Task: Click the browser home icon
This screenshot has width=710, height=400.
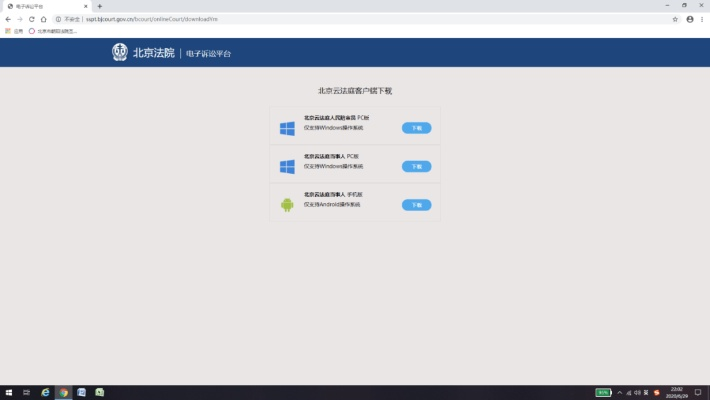Action: point(44,19)
